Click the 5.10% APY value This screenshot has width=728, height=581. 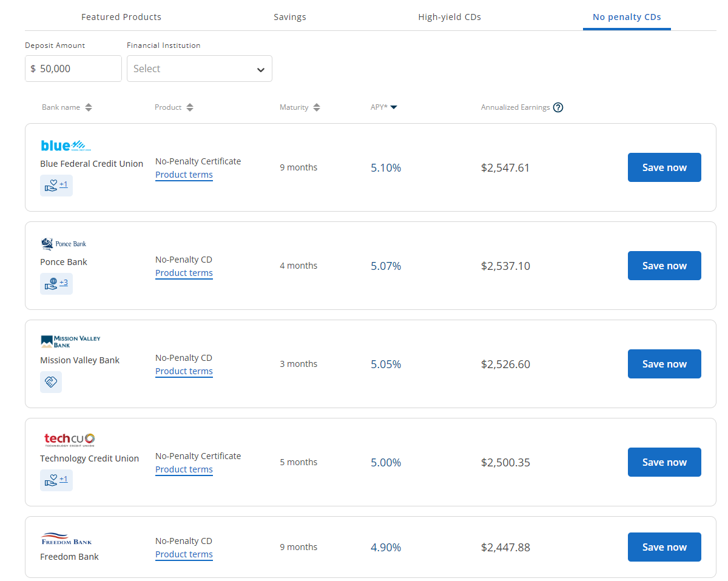tap(386, 168)
